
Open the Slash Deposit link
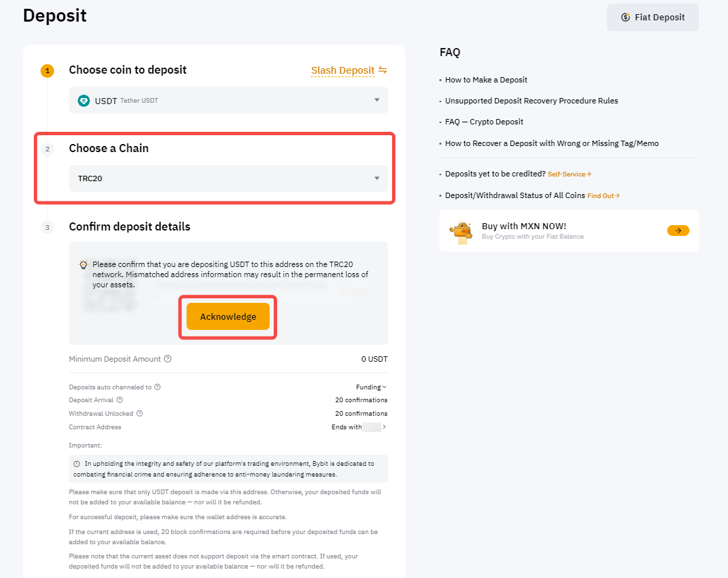[342, 70]
